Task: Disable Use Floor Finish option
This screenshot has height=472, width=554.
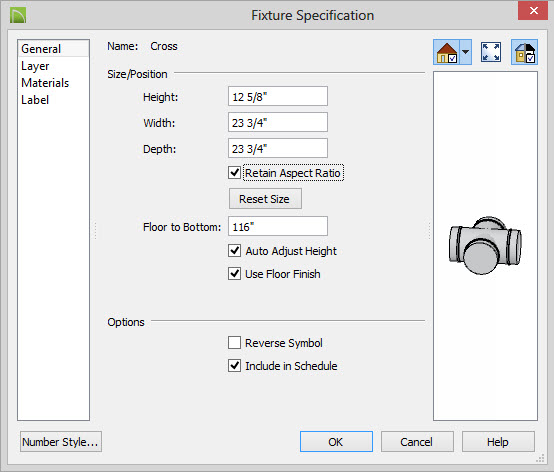Action: tap(234, 274)
